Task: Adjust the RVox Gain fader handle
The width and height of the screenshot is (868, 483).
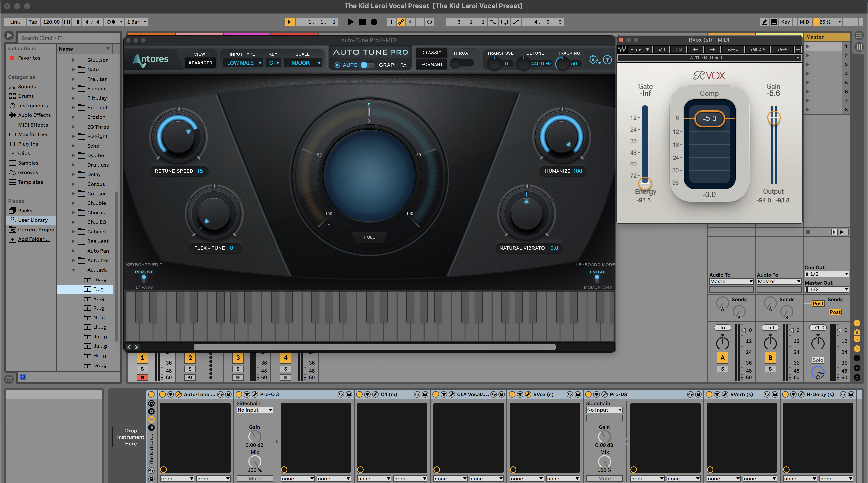Action: [x=774, y=118]
